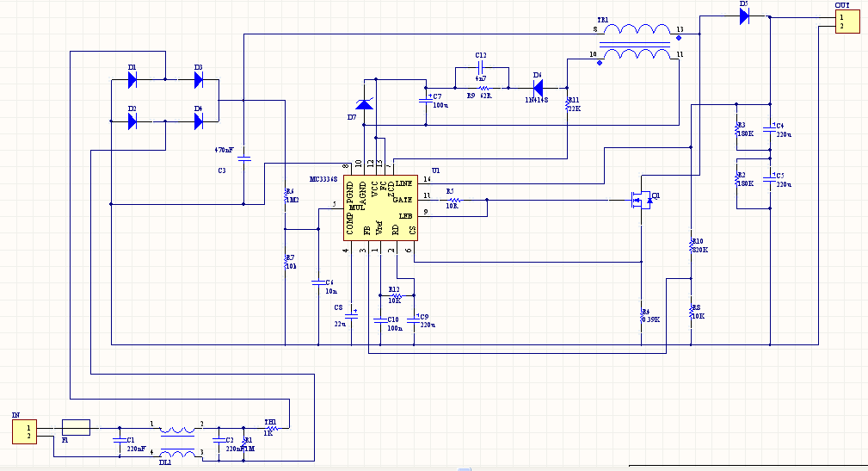Select the 22u capacitor symbol near C10

pyautogui.click(x=352, y=315)
